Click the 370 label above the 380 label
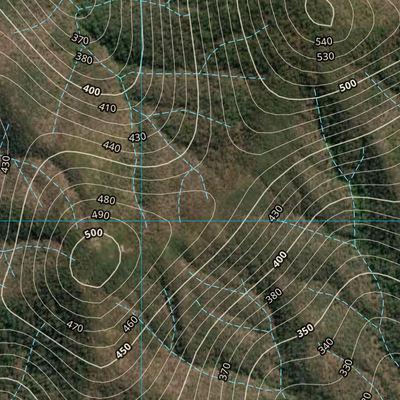Image resolution: width=400 pixels, height=400 pixels. tap(80, 39)
